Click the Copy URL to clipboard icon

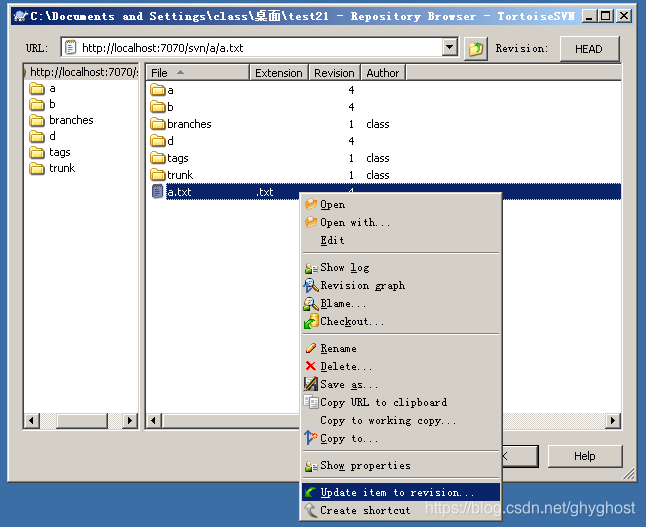point(311,402)
